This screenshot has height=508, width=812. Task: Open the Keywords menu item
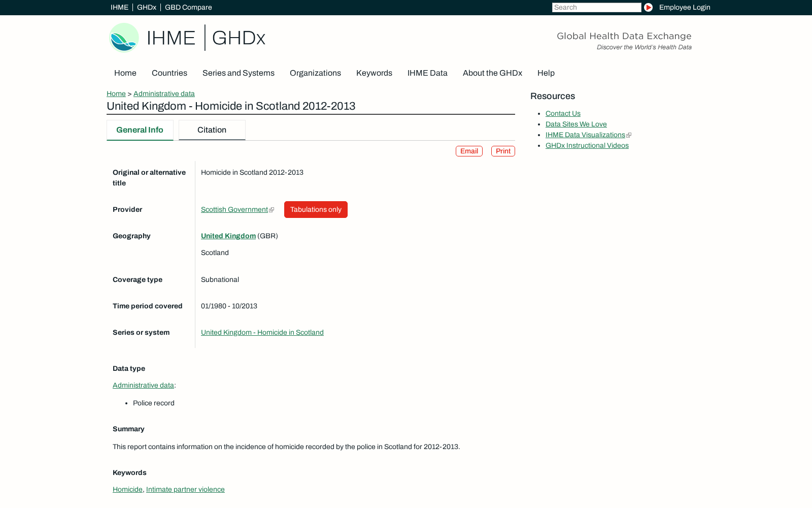(x=374, y=73)
